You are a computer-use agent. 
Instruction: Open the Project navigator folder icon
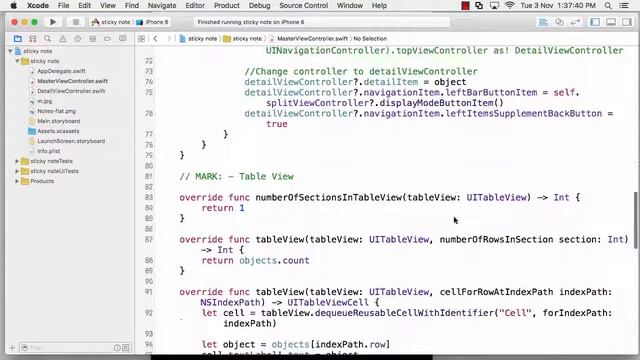[x=18, y=39]
